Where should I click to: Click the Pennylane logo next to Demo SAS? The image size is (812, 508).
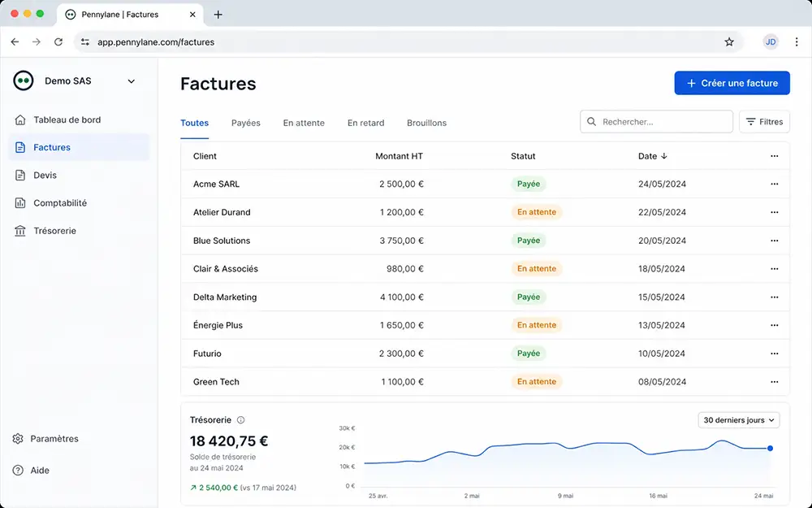[x=24, y=80]
